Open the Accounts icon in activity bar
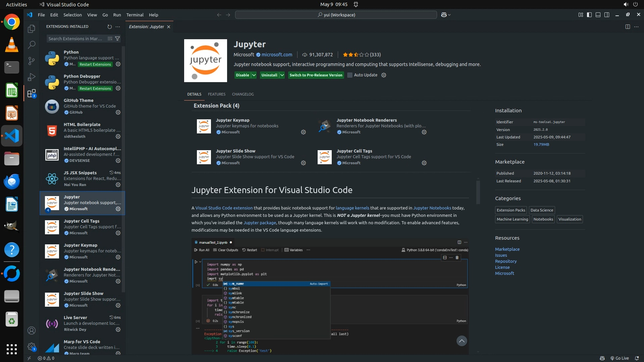This screenshot has height=362, width=644. 32,330
